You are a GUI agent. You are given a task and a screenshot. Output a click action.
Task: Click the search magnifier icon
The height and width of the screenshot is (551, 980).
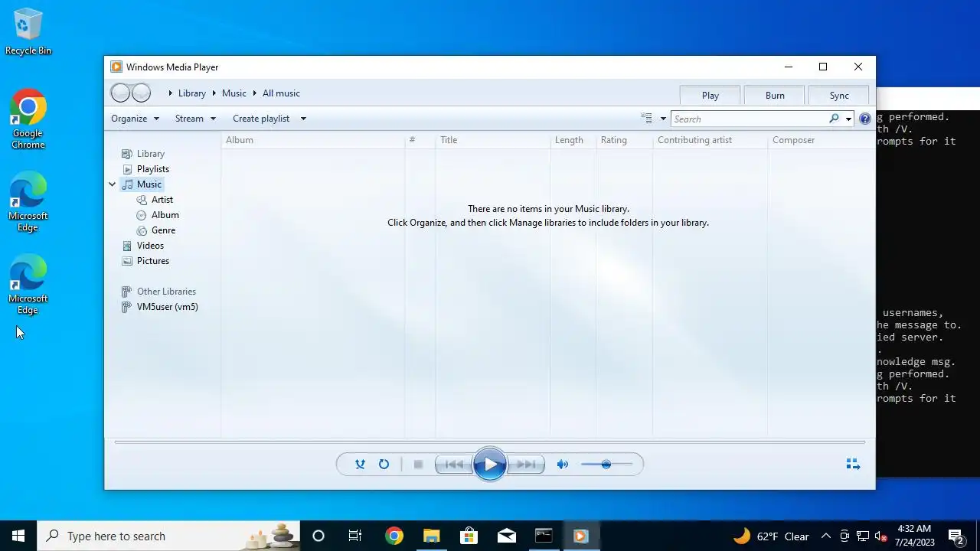tap(834, 119)
